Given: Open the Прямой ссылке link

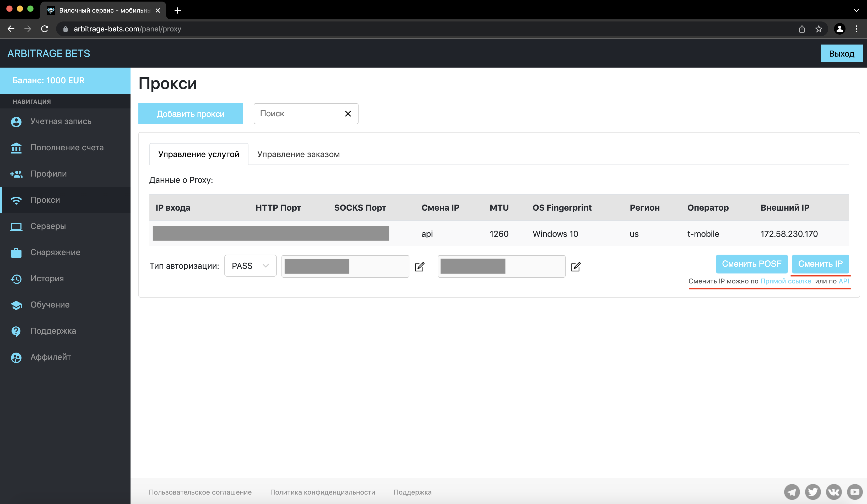Looking at the screenshot, I should coord(785,281).
